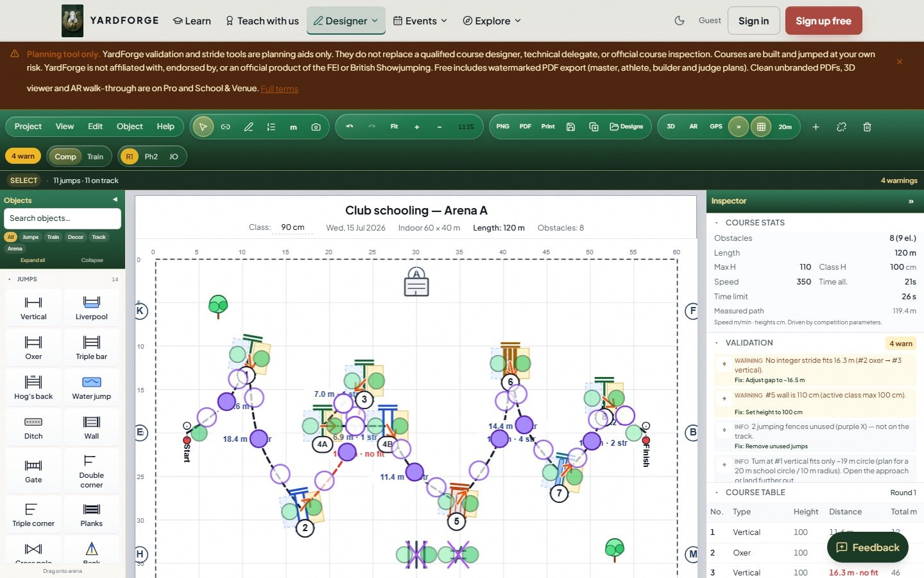Open the Project menu
The image size is (924, 578).
click(x=28, y=127)
